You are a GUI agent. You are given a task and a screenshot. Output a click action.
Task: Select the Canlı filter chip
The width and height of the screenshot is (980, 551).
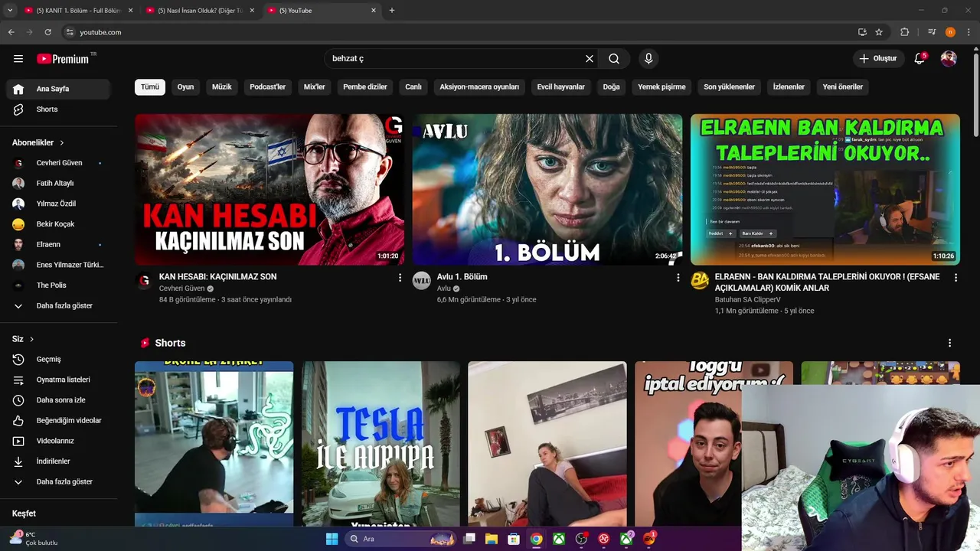point(413,86)
